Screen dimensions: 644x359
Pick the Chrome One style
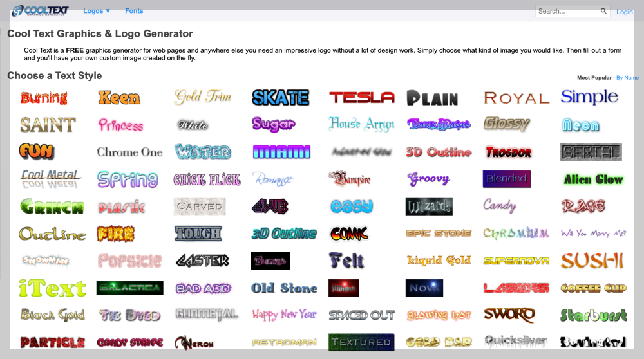pos(130,152)
